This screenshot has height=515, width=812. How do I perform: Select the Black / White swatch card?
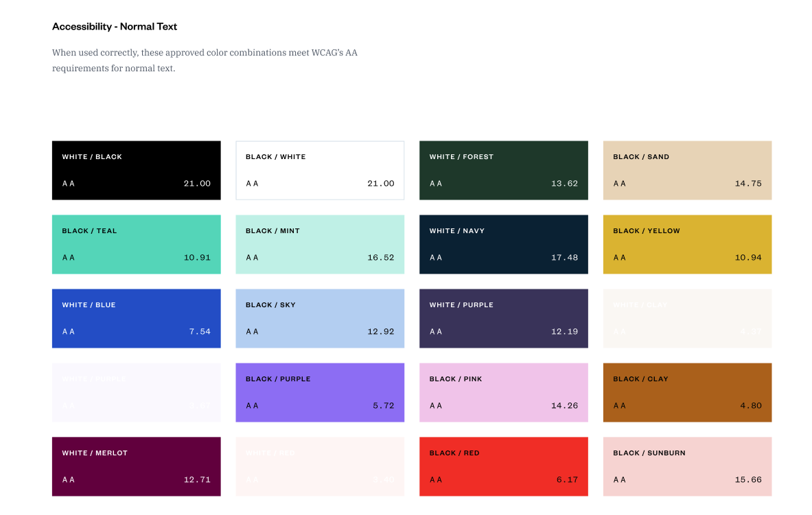coord(320,170)
